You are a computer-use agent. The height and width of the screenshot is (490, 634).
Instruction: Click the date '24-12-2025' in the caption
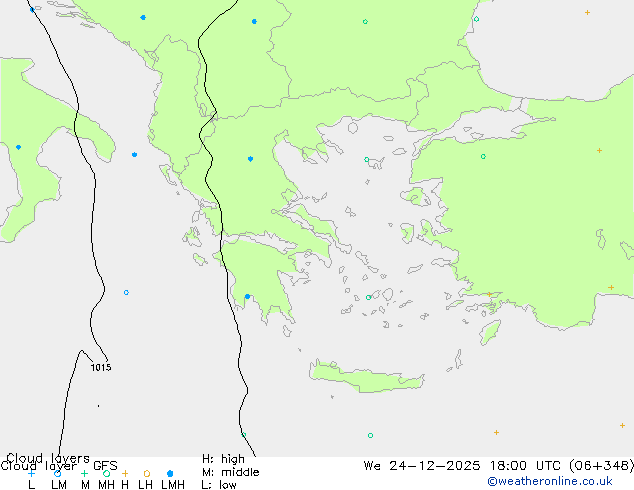(x=435, y=466)
